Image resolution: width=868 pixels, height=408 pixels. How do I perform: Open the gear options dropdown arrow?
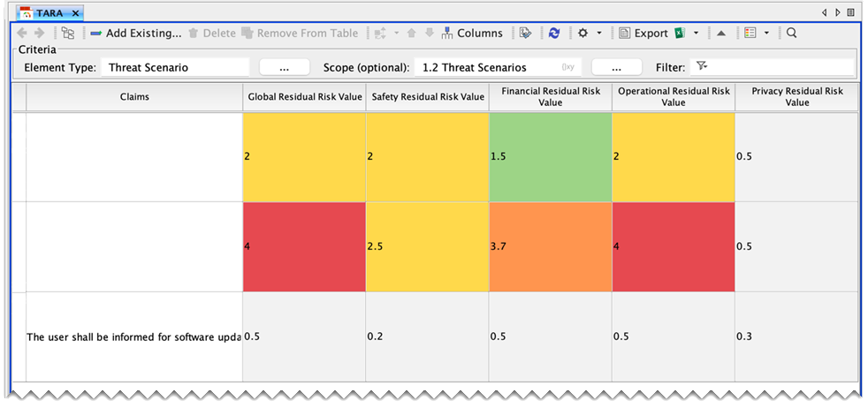599,34
